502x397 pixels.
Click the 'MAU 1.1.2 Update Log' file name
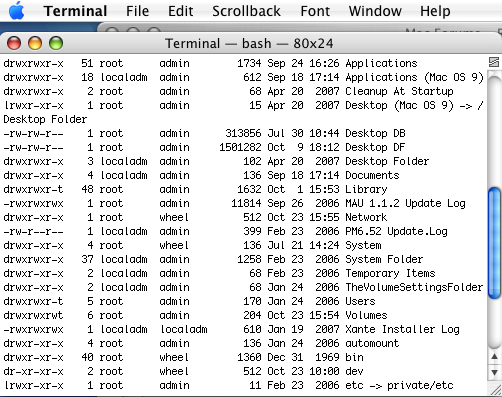405,203
